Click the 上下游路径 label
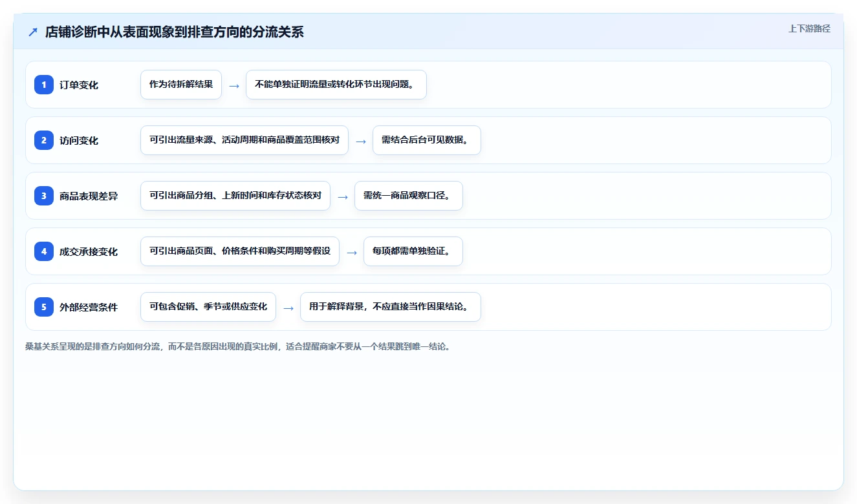 coord(809,28)
